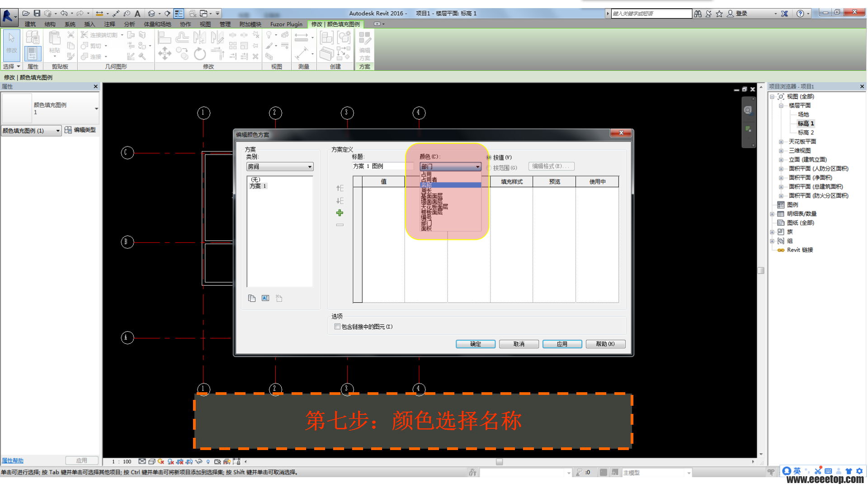868x488 pixels.
Task: Click the Visual Style icon in the view control bar
Action: pyautogui.click(x=152, y=461)
